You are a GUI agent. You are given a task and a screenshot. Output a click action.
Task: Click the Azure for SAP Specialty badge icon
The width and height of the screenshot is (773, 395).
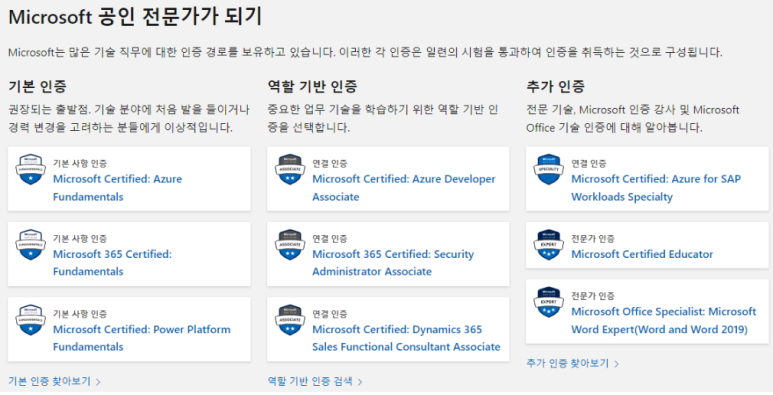point(549,169)
